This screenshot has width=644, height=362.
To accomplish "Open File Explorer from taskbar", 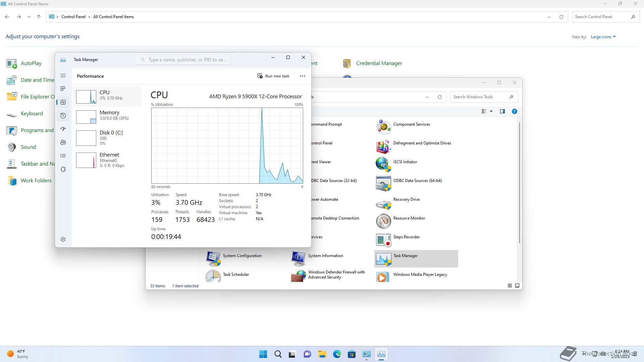I will [x=322, y=354].
